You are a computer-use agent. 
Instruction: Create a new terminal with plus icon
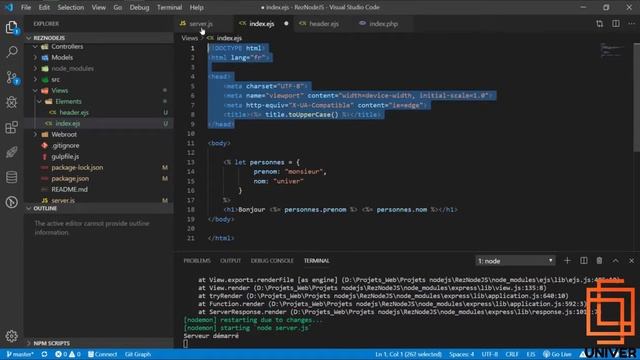pos(567,260)
